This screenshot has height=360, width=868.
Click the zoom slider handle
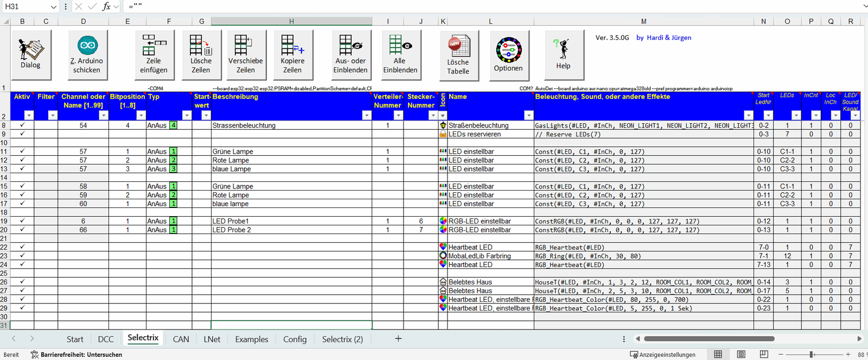tap(812, 355)
